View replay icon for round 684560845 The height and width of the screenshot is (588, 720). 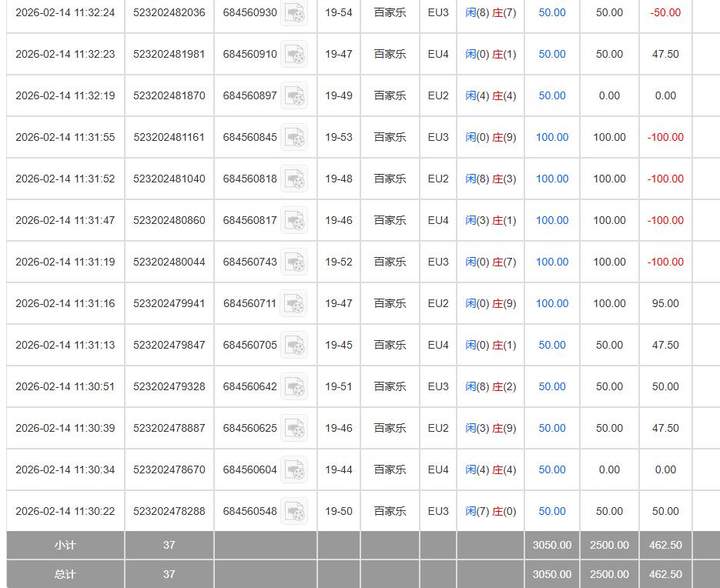click(x=294, y=138)
